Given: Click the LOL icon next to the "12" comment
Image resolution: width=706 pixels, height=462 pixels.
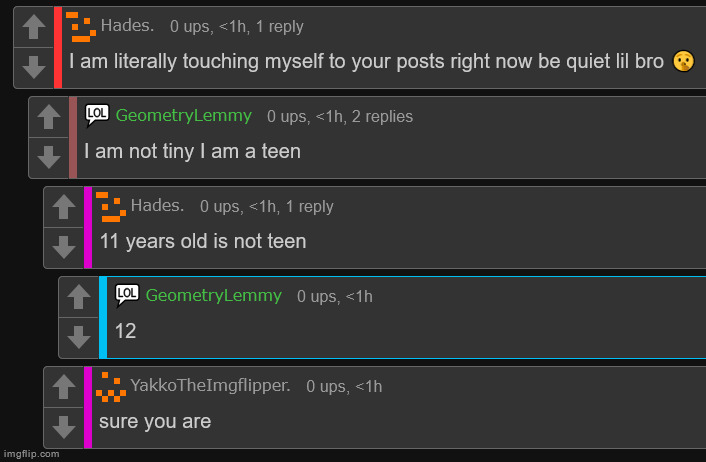Looking at the screenshot, I should pos(127,296).
